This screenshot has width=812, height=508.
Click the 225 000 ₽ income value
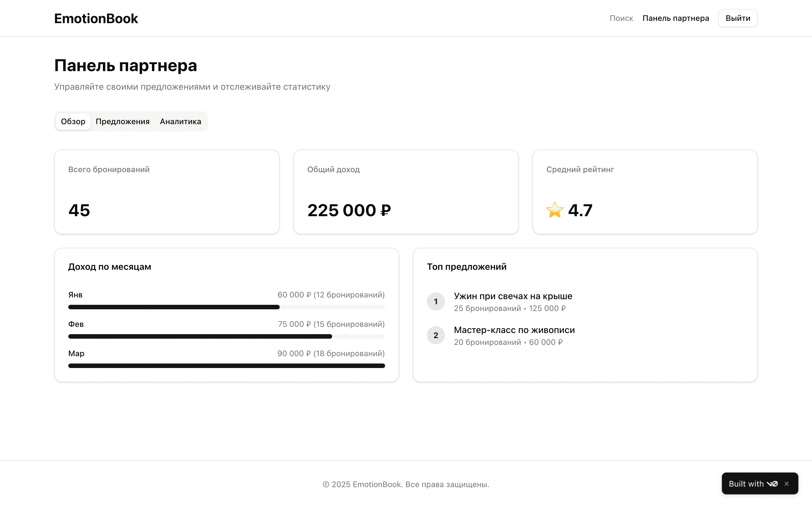pos(349,210)
